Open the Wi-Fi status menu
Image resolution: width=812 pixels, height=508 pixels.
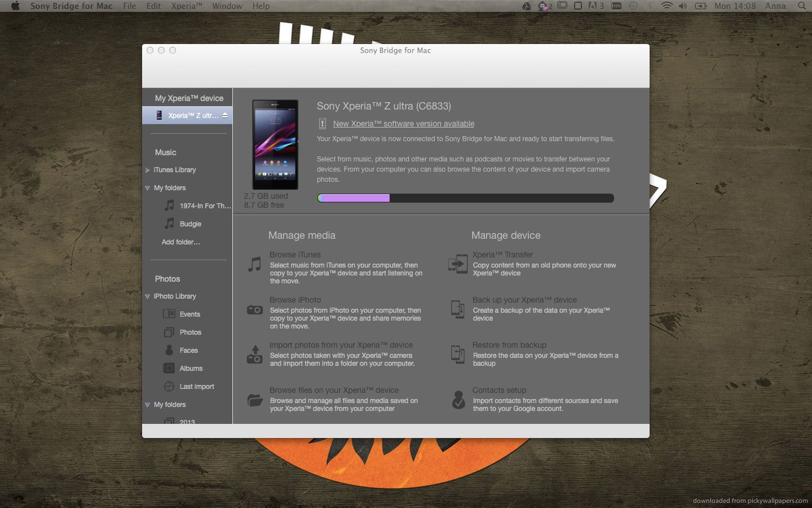tap(667, 6)
